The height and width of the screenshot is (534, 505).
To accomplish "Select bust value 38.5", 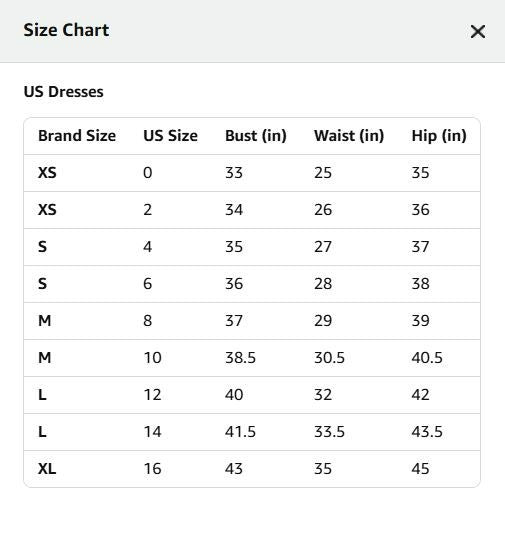I will pos(240,358).
